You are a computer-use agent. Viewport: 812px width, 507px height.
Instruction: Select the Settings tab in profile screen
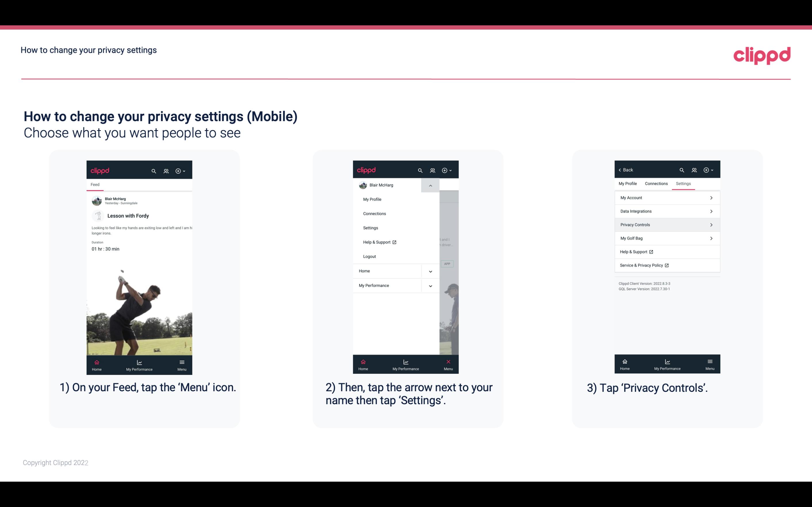tap(683, 183)
